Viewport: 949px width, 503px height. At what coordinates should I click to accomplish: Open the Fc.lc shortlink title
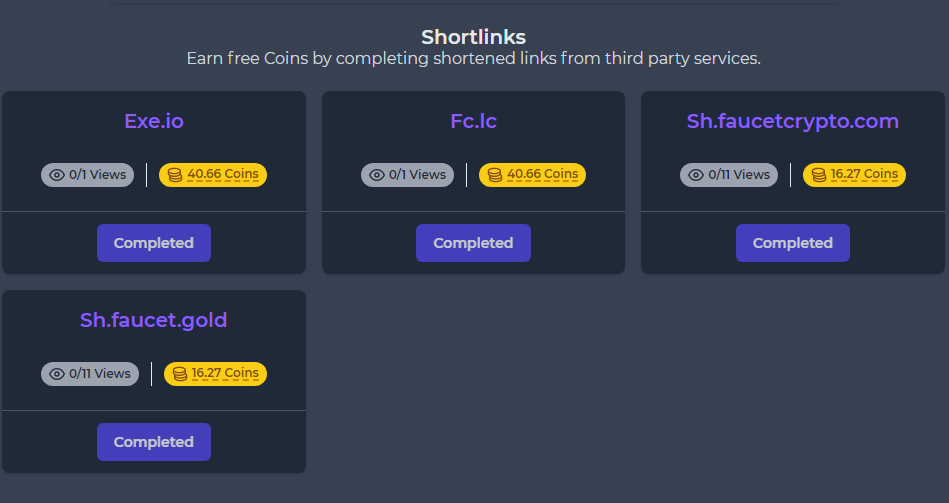473,121
